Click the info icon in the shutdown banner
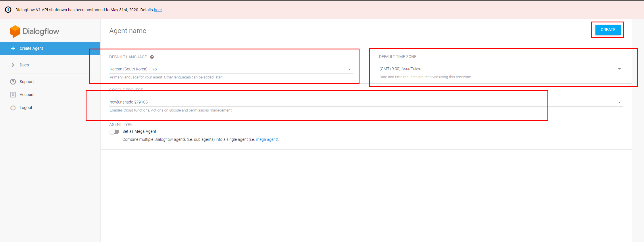The width and height of the screenshot is (644, 242). (x=8, y=10)
